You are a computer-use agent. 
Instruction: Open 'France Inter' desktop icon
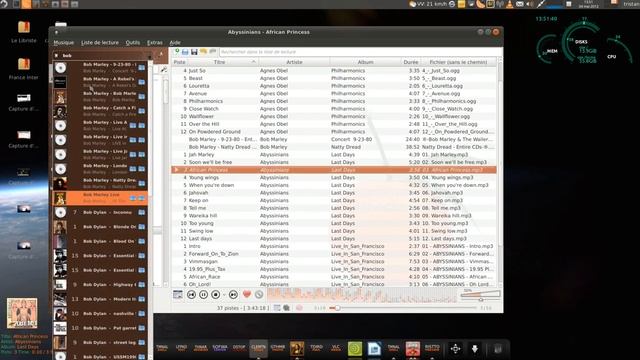(x=24, y=69)
